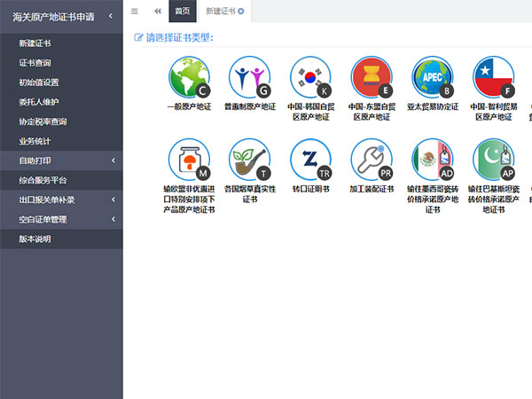This screenshot has width=532, height=399.
Task: Click the 一般原产地证 label
Action: [190, 107]
